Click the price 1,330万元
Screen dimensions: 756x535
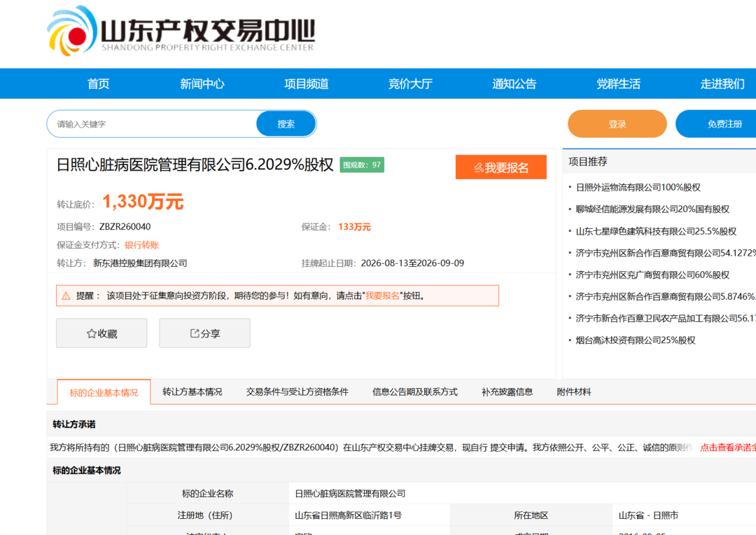[x=143, y=202]
